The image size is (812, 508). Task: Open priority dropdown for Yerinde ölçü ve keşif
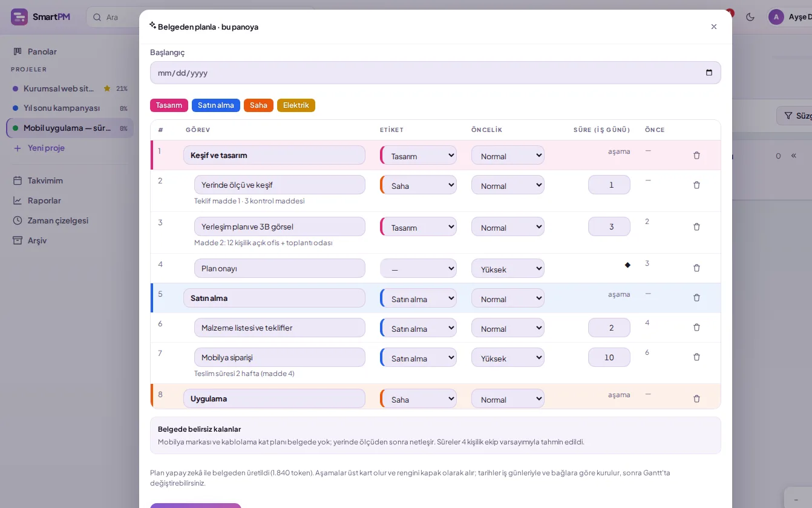508,185
